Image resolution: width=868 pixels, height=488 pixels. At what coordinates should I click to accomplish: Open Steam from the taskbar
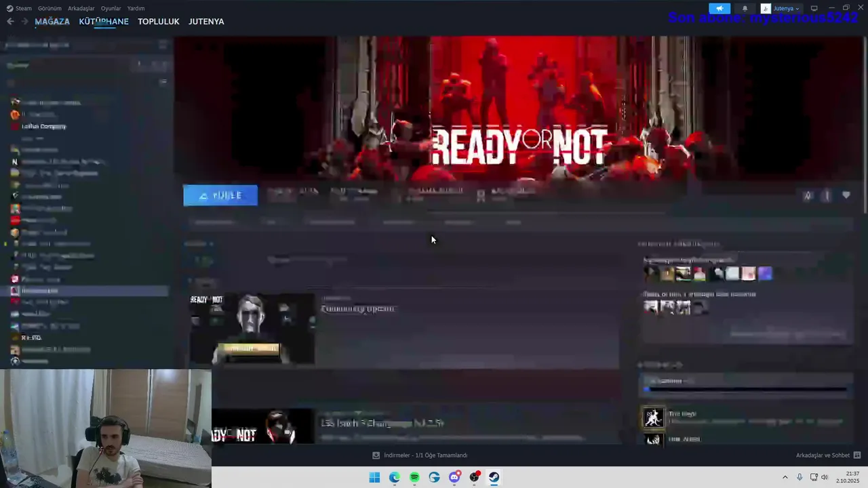pos(494,477)
